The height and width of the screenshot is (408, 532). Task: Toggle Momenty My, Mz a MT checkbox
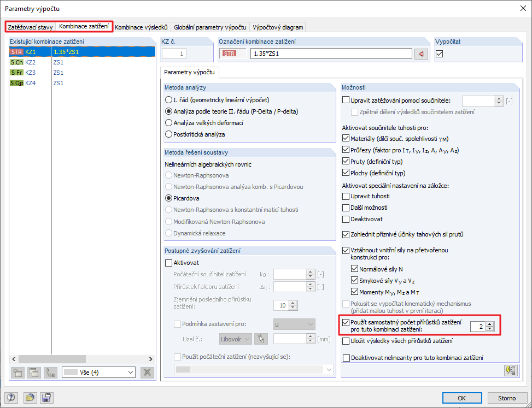click(354, 292)
